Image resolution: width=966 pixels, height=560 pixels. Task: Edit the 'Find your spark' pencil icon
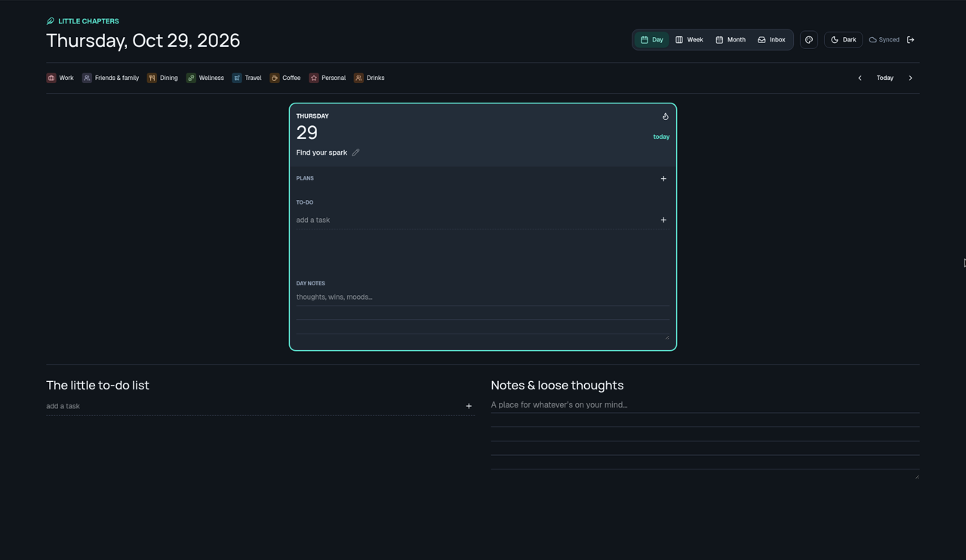point(355,152)
